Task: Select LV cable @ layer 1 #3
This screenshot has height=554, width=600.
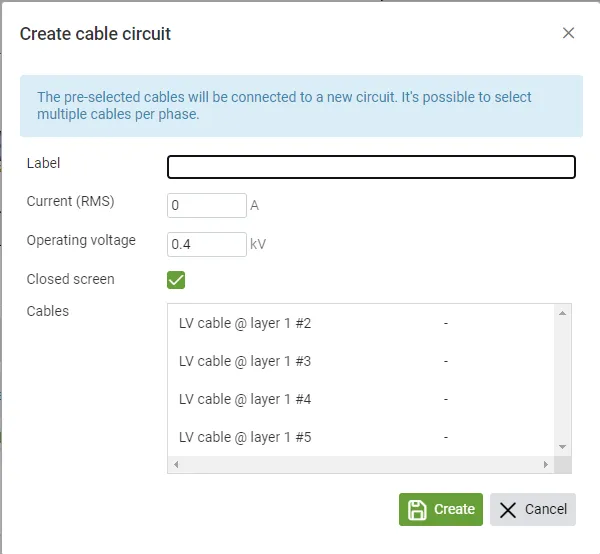Action: pos(245,361)
